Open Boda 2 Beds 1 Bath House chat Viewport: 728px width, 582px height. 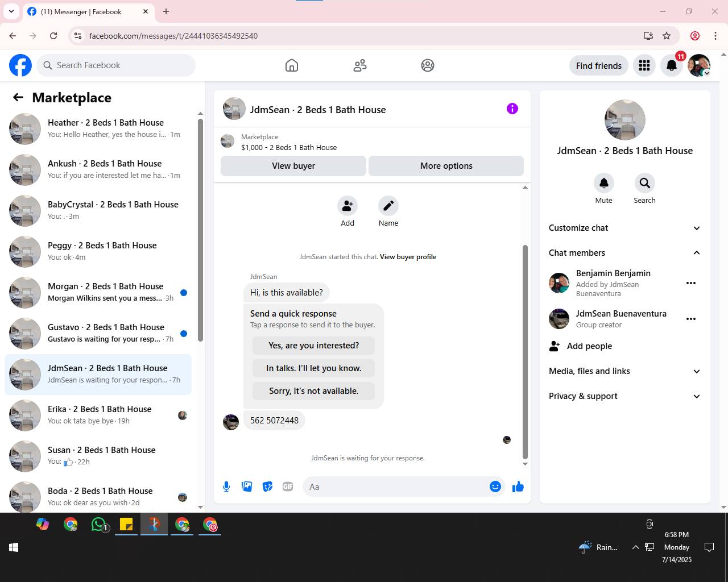98,496
